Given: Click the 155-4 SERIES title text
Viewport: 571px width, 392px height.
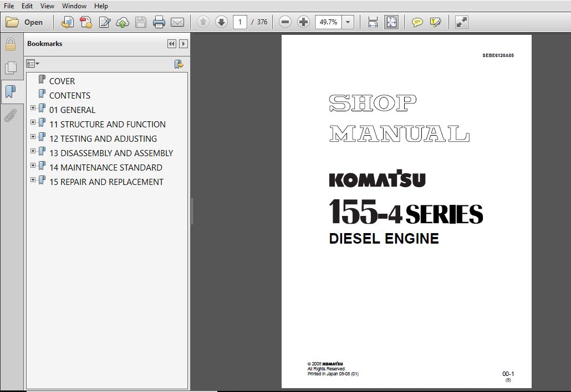Looking at the screenshot, I should (406, 212).
